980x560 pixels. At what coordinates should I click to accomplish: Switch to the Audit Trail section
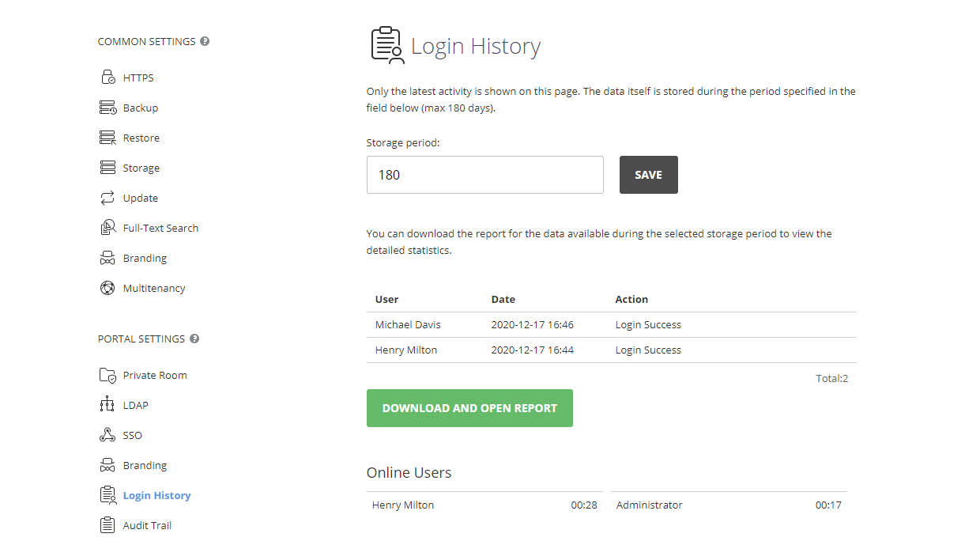pyautogui.click(x=145, y=524)
